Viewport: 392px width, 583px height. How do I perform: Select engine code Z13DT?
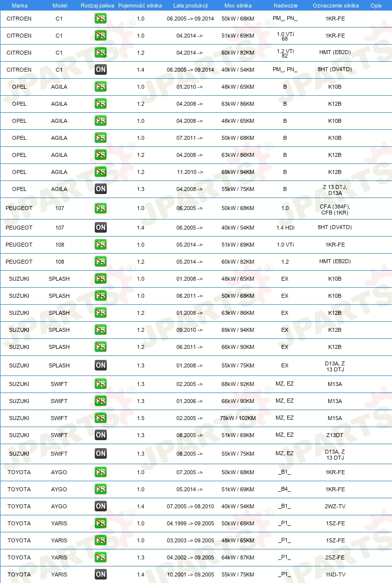[335, 436]
